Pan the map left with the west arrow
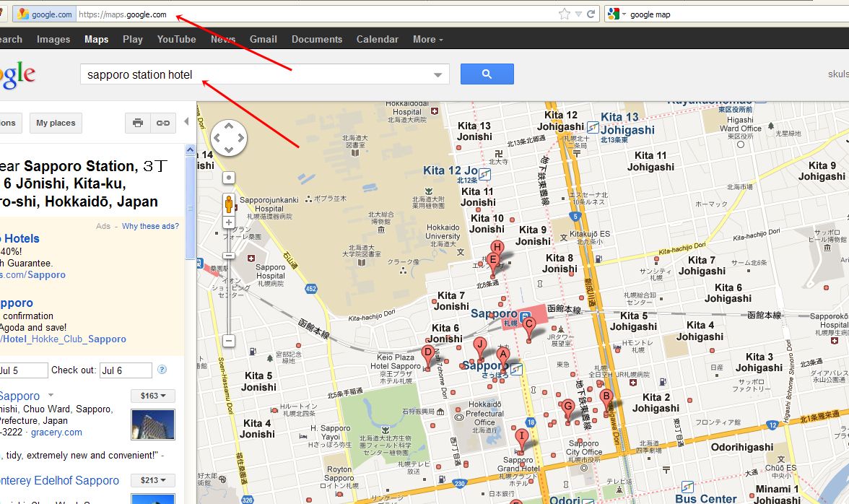The image size is (849, 504). [217, 138]
